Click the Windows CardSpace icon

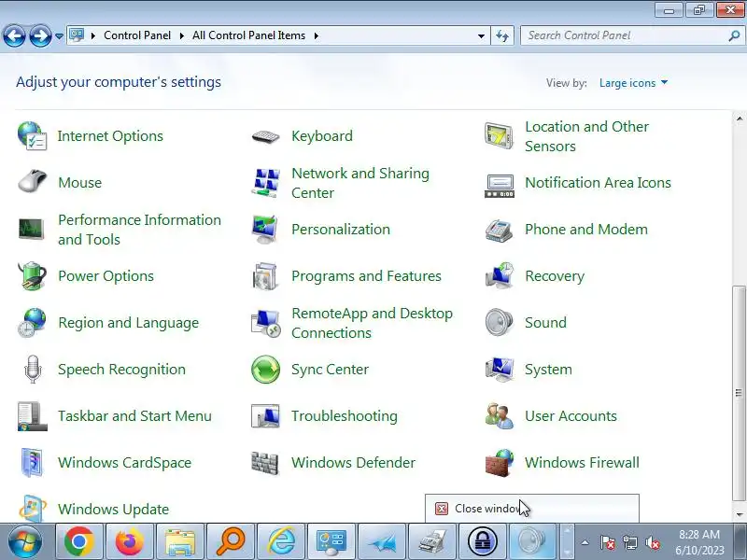32,462
